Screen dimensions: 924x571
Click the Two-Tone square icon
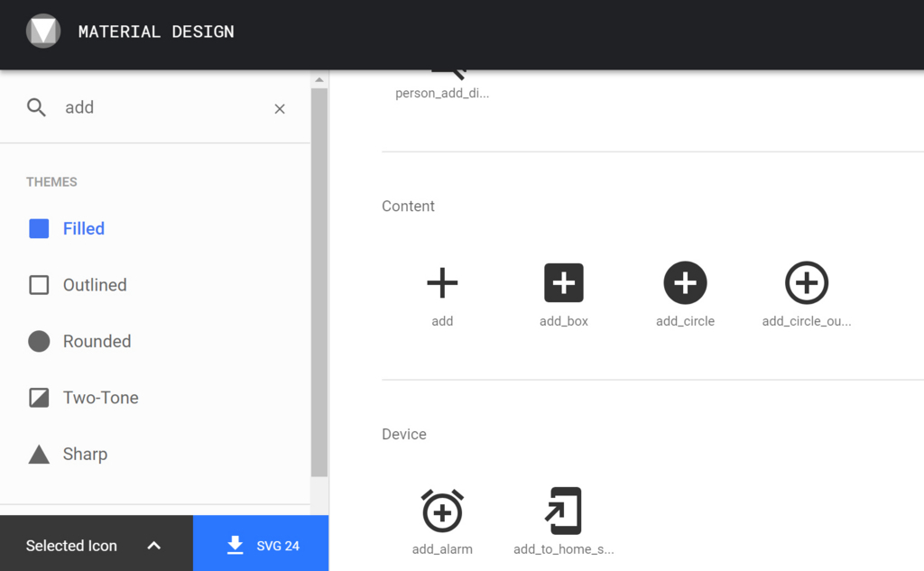(39, 398)
